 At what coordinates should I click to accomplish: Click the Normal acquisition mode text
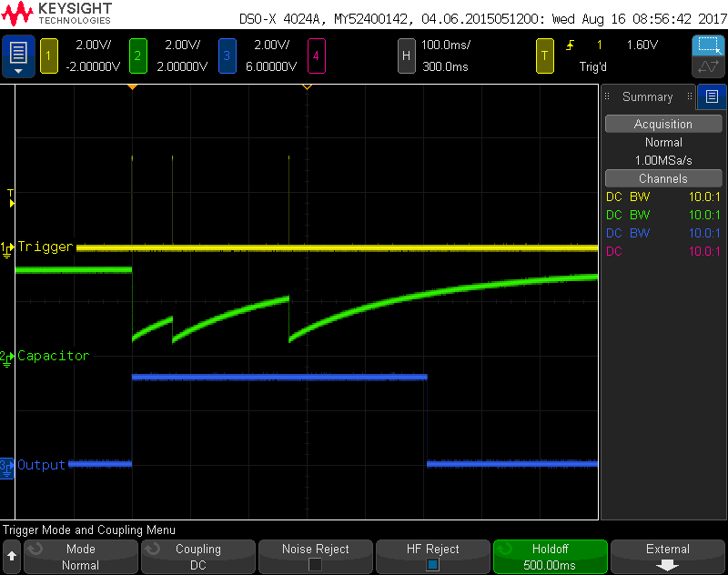[x=663, y=143]
